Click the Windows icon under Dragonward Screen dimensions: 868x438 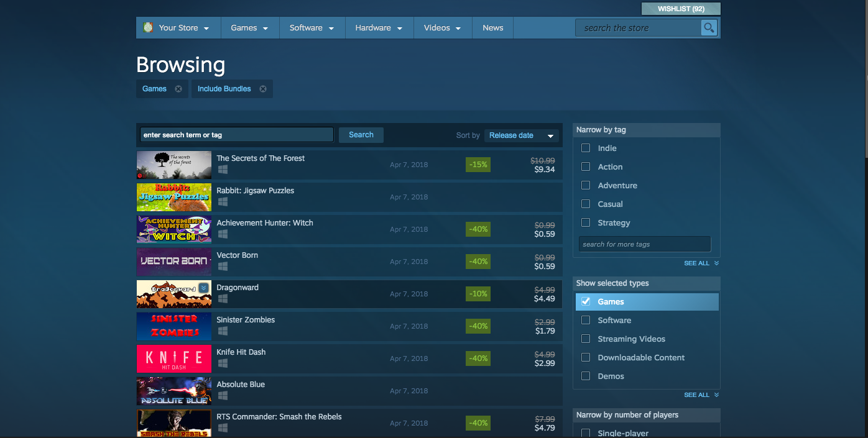point(223,299)
